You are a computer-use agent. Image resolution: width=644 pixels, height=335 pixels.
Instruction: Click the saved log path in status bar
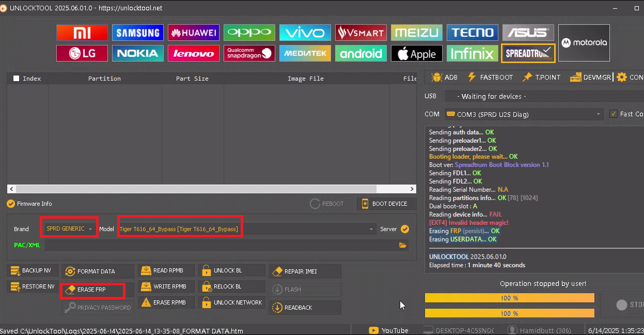tap(122, 331)
